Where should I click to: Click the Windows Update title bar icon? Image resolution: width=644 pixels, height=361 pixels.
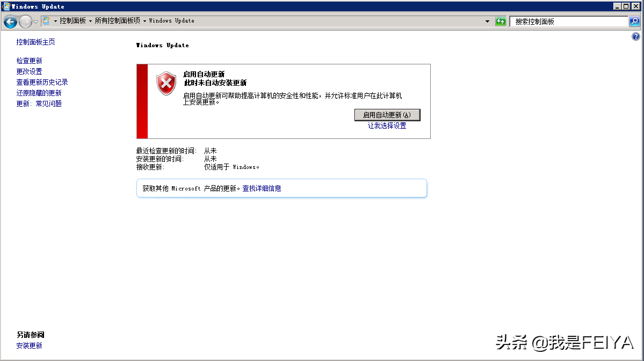point(6,6)
